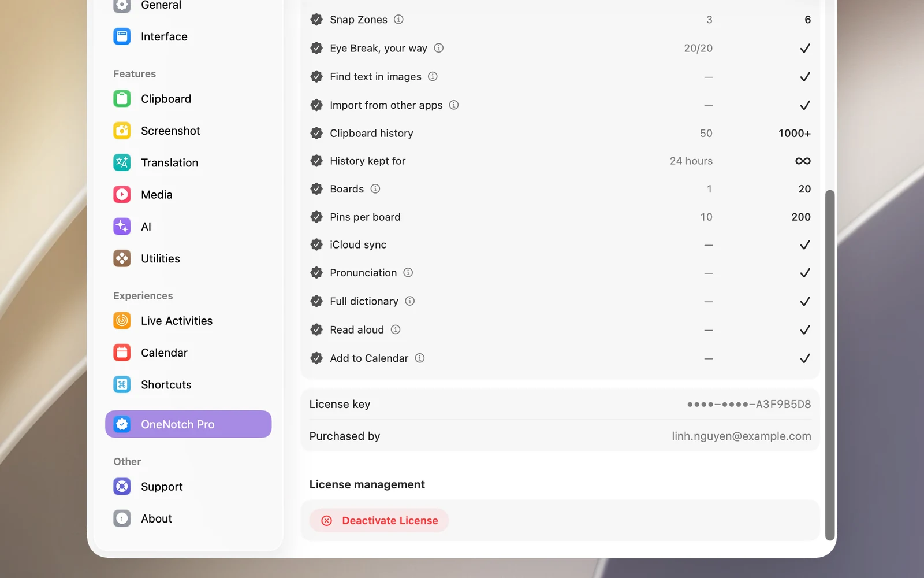Show info next to Find text in images
Screen dimensions: 924x578
(433, 76)
